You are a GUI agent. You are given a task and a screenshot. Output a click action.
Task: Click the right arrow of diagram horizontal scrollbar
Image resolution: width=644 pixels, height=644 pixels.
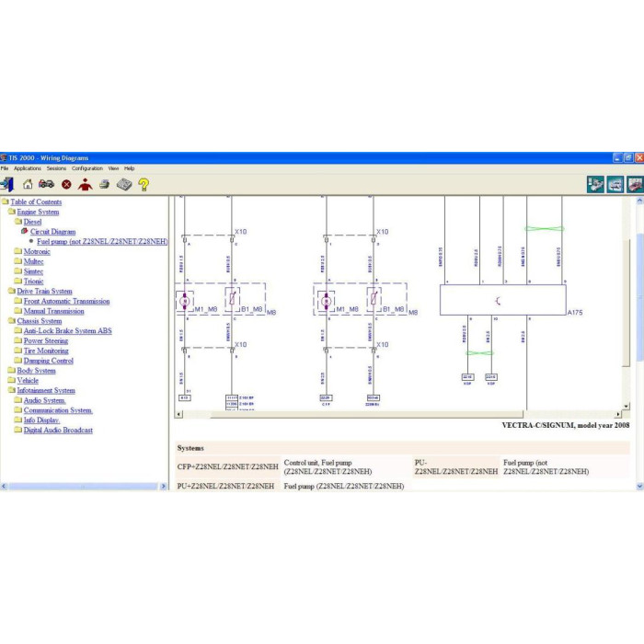click(618, 414)
